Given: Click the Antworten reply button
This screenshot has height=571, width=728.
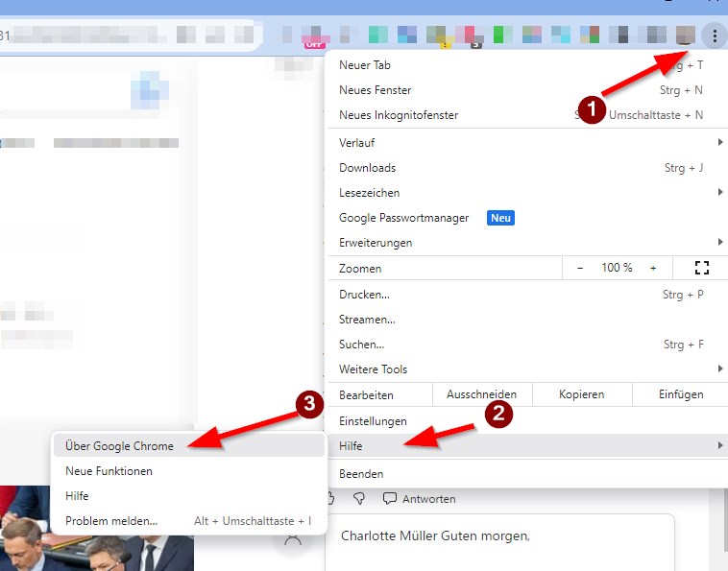Looking at the screenshot, I should (420, 499).
